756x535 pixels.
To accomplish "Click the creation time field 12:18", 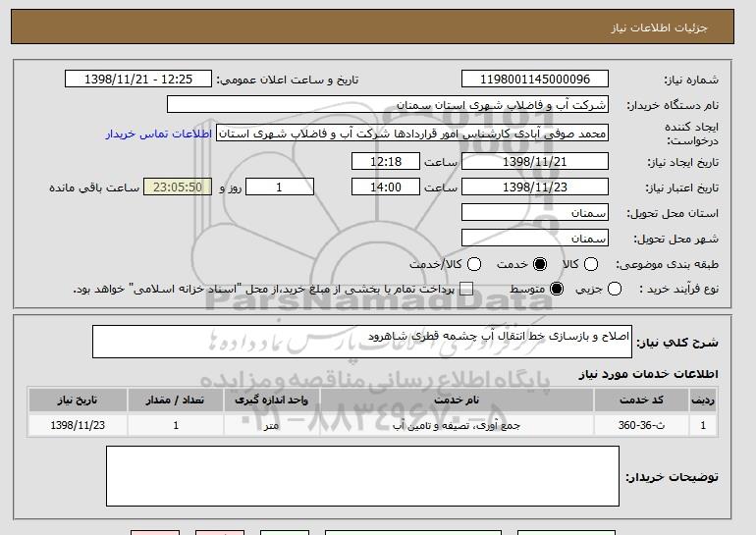I will coord(386,161).
